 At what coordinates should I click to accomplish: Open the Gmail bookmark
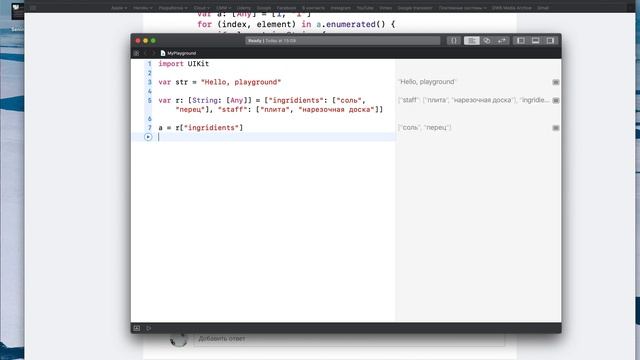[x=542, y=8]
